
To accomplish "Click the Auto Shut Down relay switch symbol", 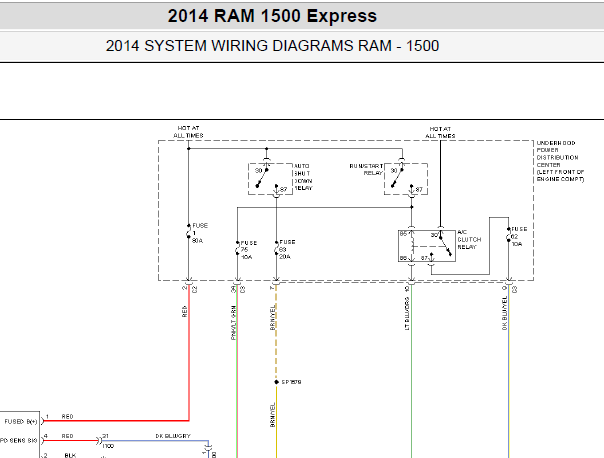I will point(262,178).
